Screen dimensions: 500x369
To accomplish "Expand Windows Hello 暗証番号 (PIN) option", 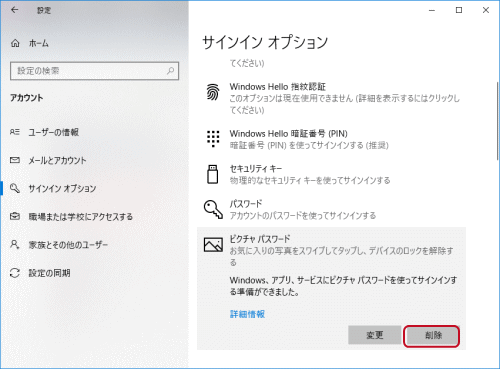I will coord(331,139).
